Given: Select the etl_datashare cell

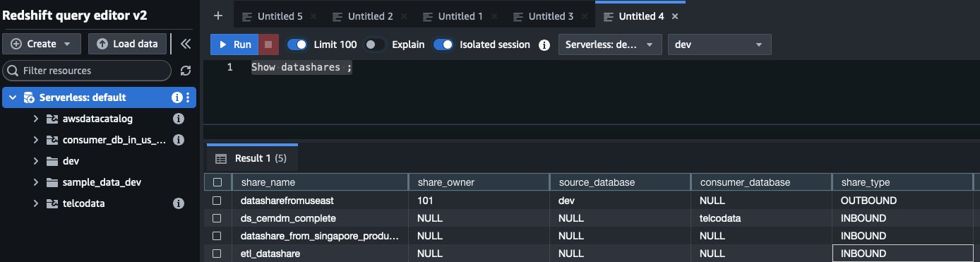Looking at the screenshot, I should pos(319,254).
